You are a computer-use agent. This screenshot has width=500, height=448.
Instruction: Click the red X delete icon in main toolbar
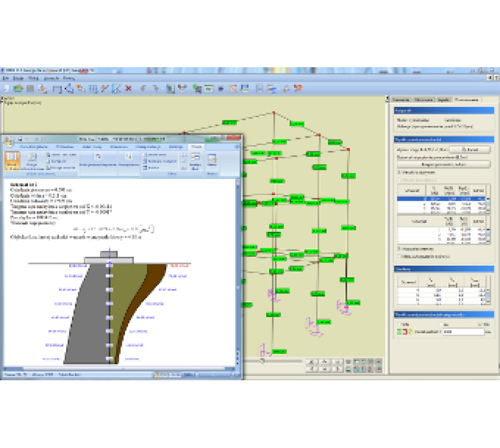click(x=128, y=89)
